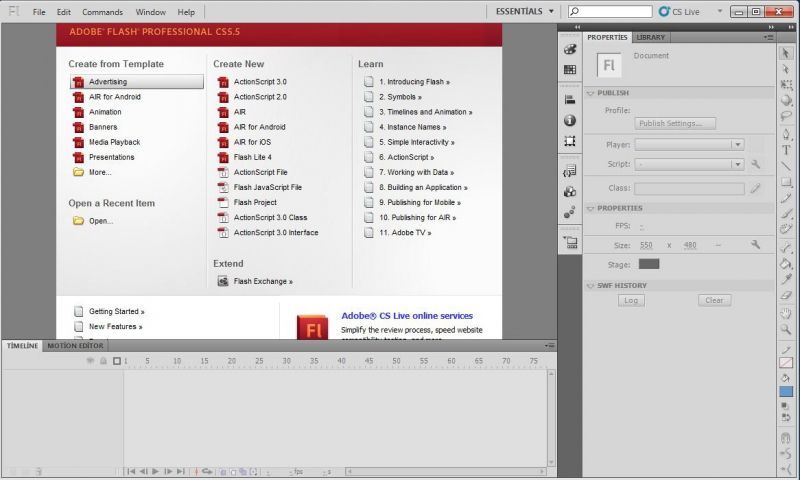Click the SWF History Log button
This screenshot has width=800, height=480.
pyautogui.click(x=631, y=300)
